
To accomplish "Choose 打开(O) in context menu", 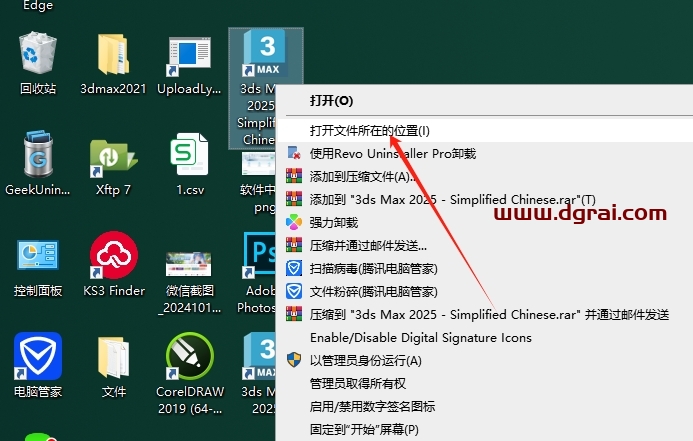I will (484, 101).
